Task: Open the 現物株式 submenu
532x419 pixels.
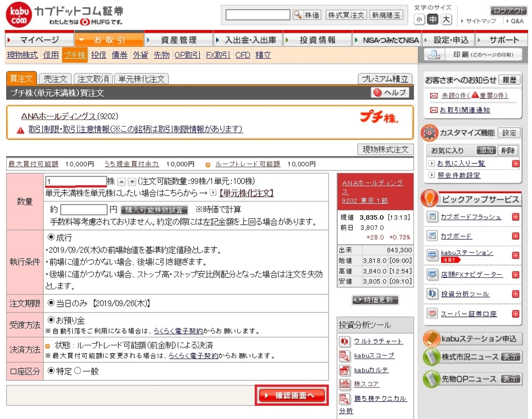Action: [23, 55]
